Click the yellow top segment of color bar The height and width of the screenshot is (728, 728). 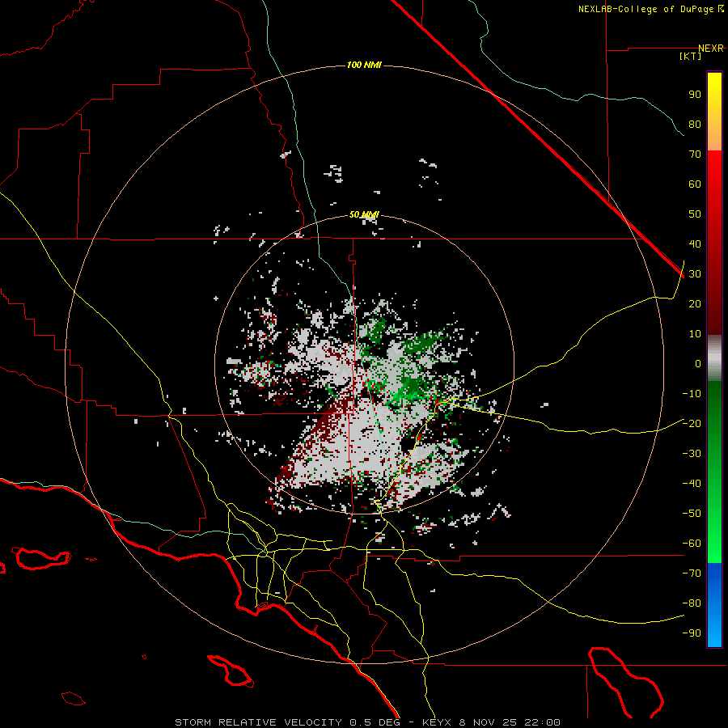point(714,112)
